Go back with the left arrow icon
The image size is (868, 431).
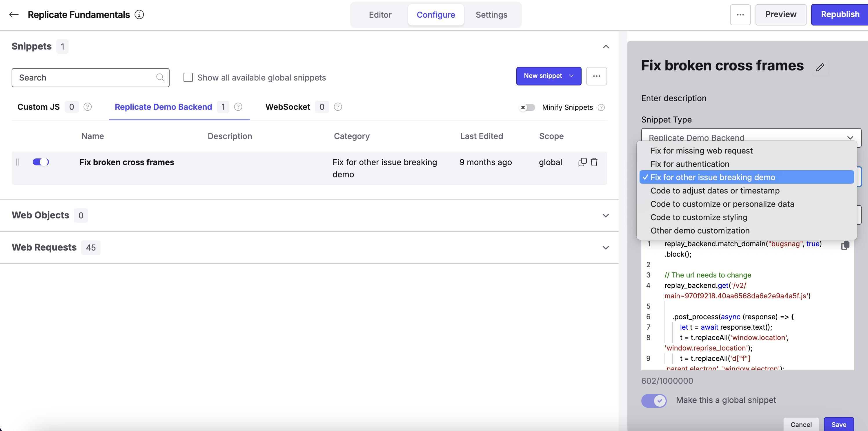point(14,14)
